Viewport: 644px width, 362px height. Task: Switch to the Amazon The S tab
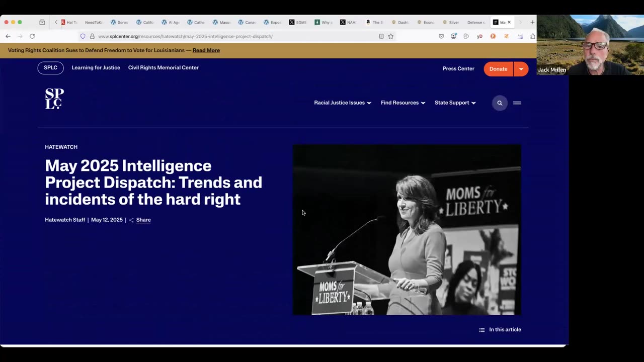[374, 22]
